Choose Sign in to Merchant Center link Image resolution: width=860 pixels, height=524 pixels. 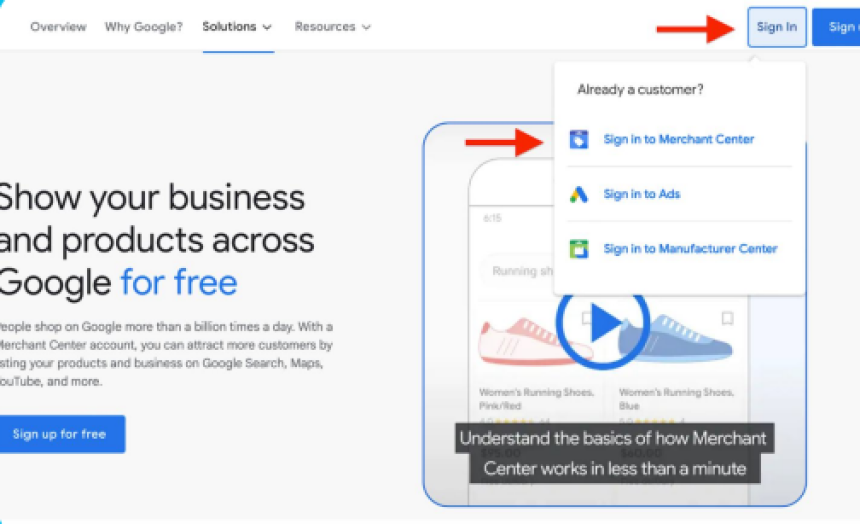tap(678, 139)
